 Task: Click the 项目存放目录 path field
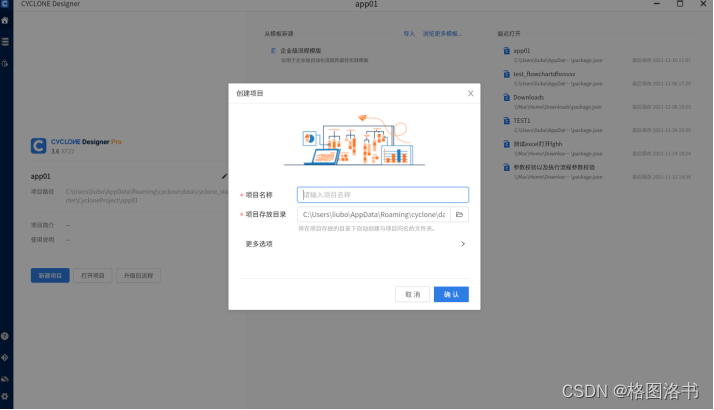point(374,215)
